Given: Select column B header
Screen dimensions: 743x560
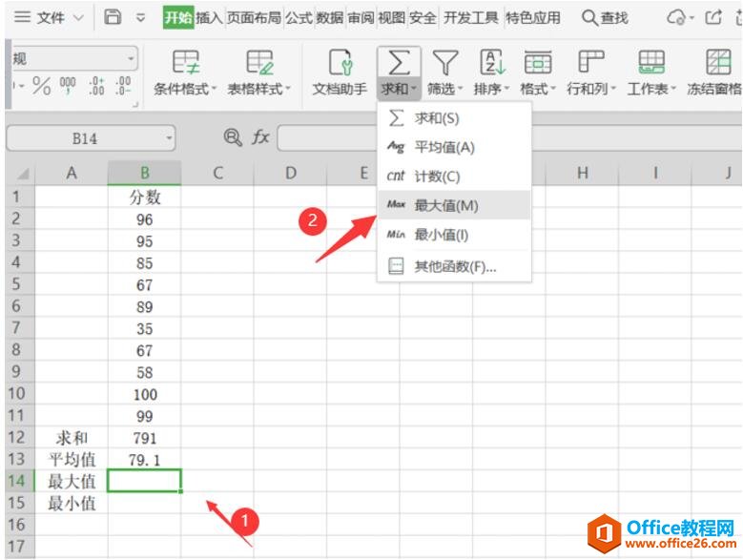Looking at the screenshot, I should coord(145,173).
